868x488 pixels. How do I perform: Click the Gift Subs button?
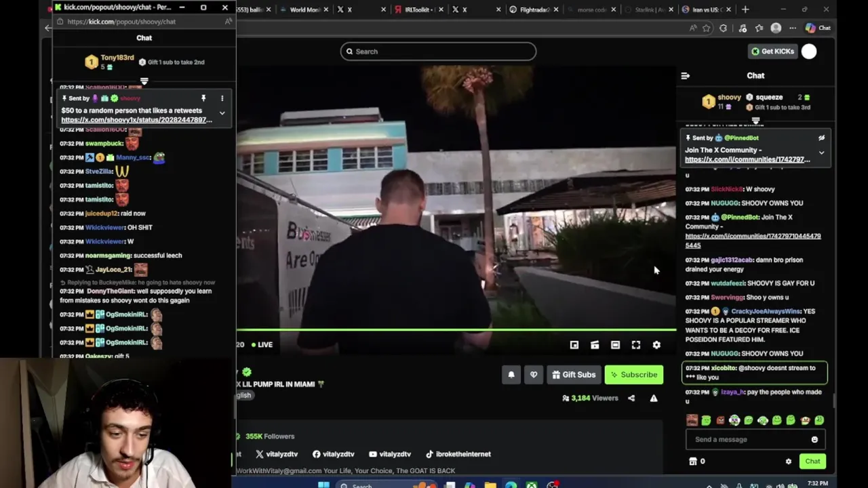(574, 374)
